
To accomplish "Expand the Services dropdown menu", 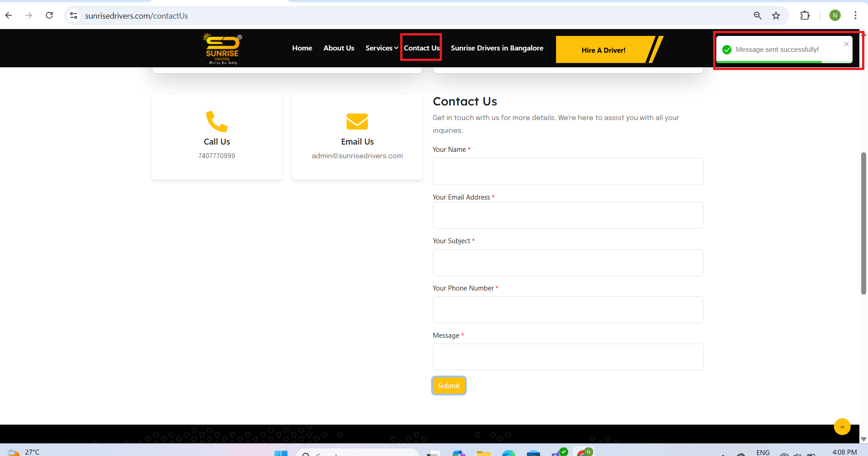I will click(382, 48).
